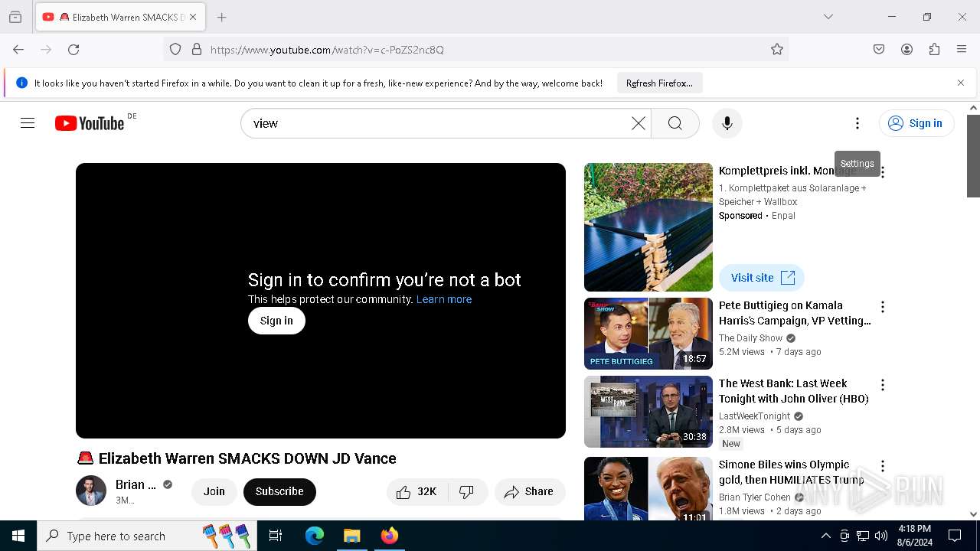Open YouTube settings three-dot menu
980x551 pixels.
(x=857, y=123)
